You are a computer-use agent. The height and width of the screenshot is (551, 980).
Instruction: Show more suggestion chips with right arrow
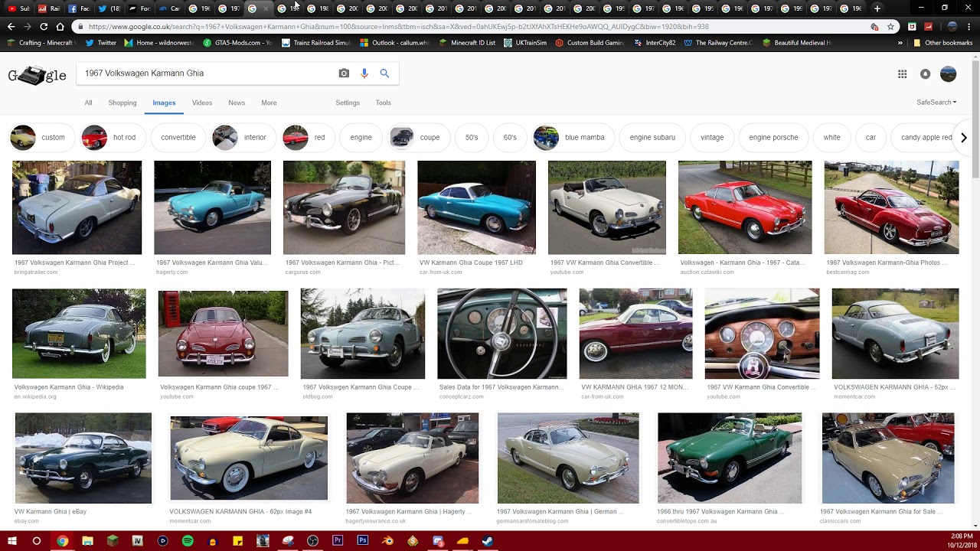[963, 138]
